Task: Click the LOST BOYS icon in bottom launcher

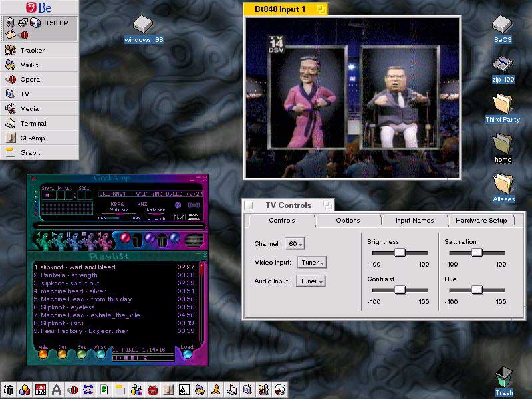Action: tap(41, 390)
